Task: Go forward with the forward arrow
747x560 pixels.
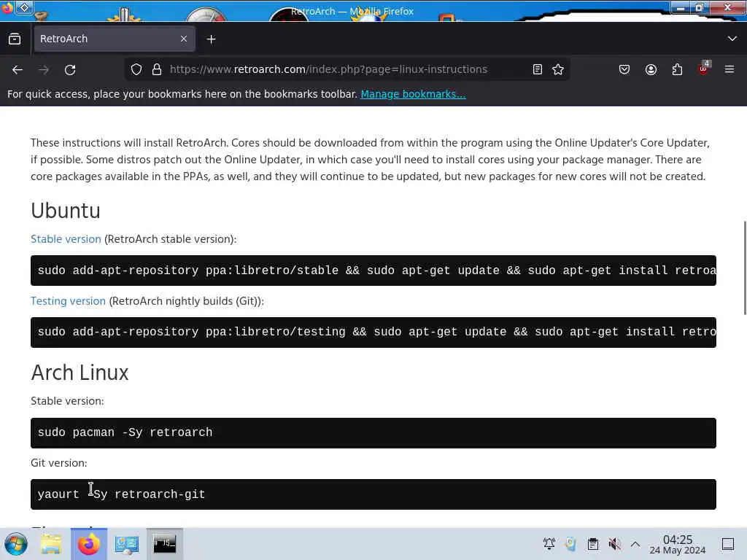Action: point(44,70)
